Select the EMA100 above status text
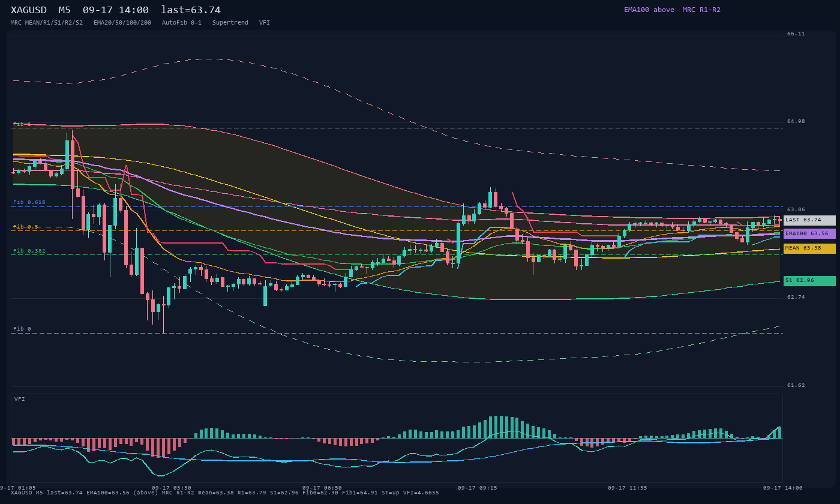The width and height of the screenshot is (840, 504). coord(649,10)
